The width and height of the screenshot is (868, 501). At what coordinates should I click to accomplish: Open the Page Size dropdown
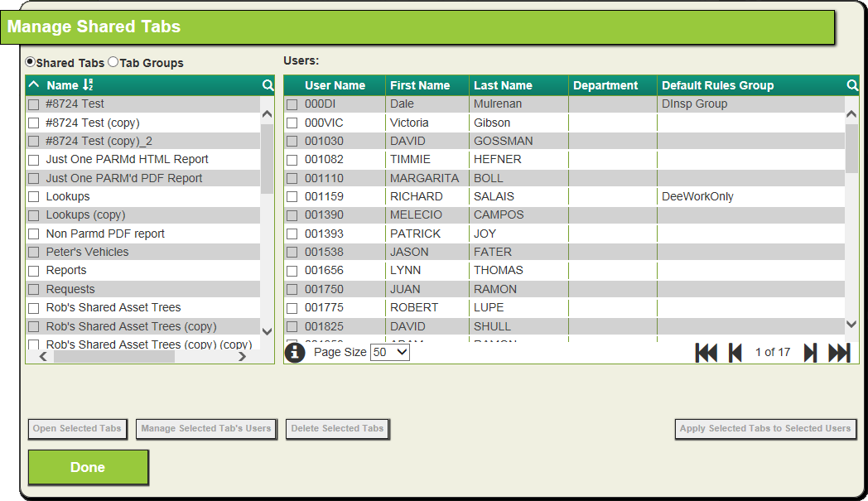point(390,352)
